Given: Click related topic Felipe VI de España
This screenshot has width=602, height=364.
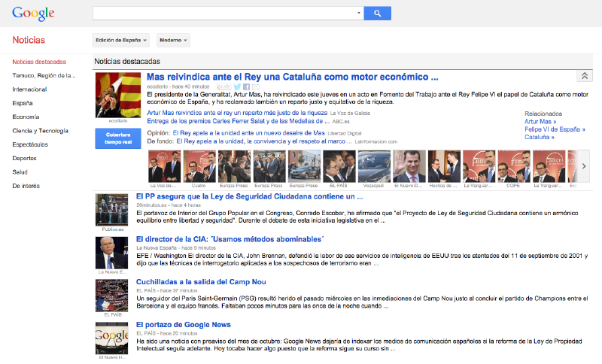Looking at the screenshot, I should (x=555, y=129).
